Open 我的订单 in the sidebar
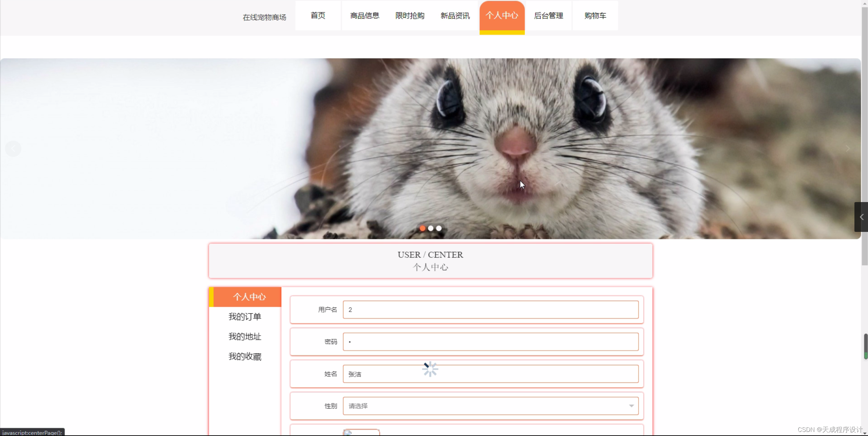The image size is (868, 436). point(245,316)
